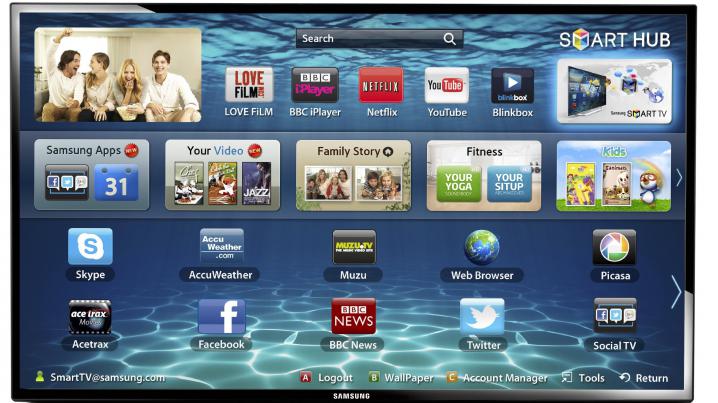Open the Tools menu
718x403 pixels.
coord(591,378)
